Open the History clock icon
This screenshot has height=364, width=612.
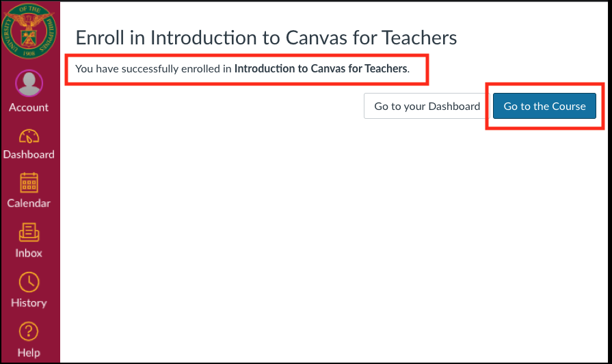pos(29,282)
